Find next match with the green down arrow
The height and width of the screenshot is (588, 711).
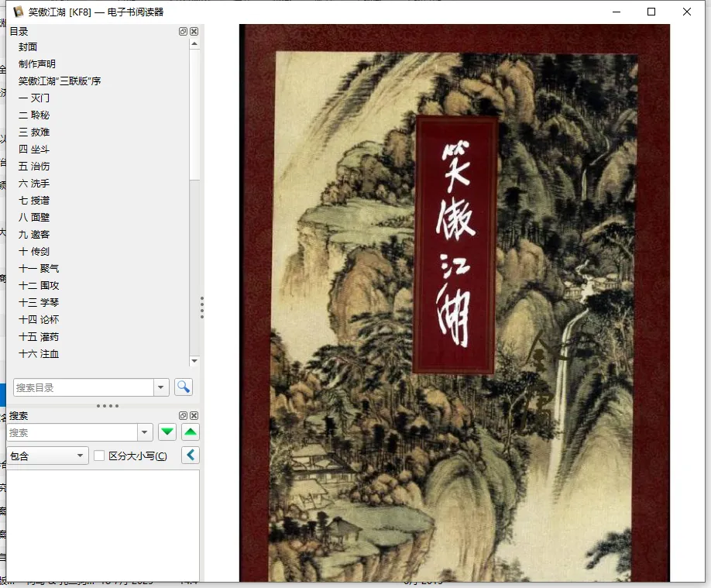(x=167, y=432)
